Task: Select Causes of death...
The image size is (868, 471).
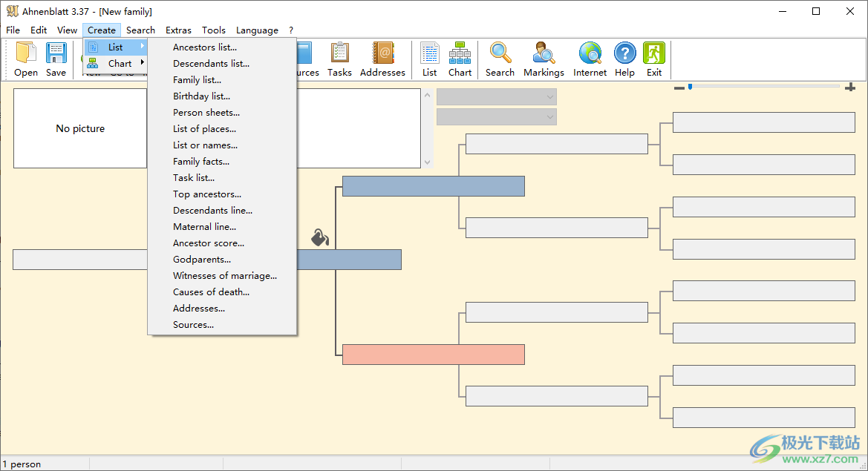Action: [211, 292]
